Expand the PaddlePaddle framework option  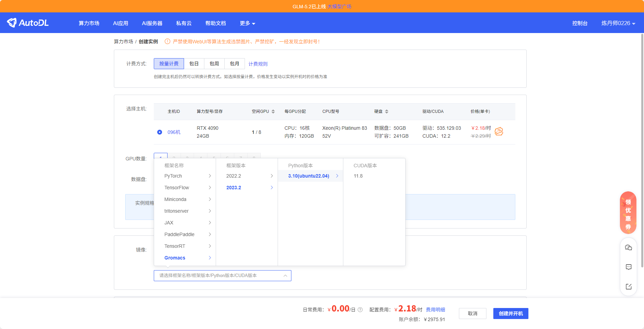[x=185, y=234]
